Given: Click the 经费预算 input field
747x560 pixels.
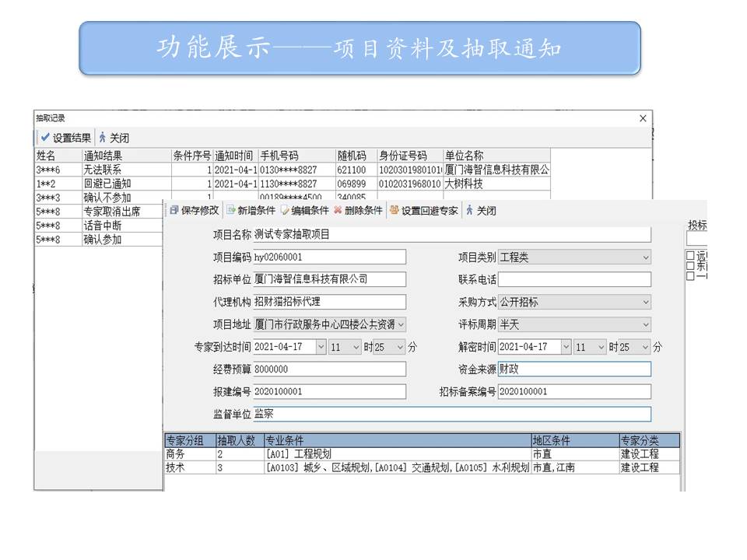Looking at the screenshot, I should tap(330, 369).
